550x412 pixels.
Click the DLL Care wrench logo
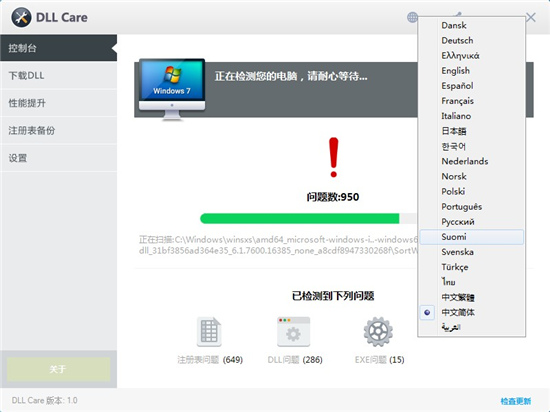click(21, 18)
